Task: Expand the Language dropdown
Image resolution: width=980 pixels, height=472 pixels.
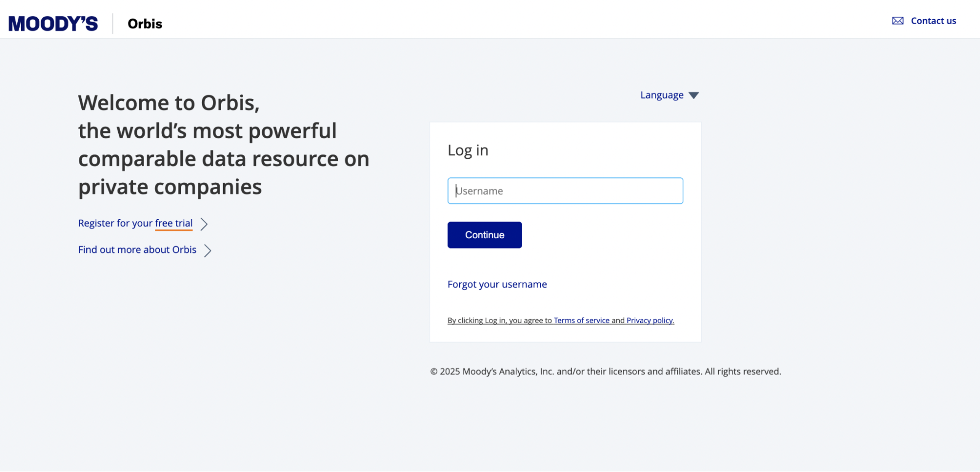Action: point(669,95)
